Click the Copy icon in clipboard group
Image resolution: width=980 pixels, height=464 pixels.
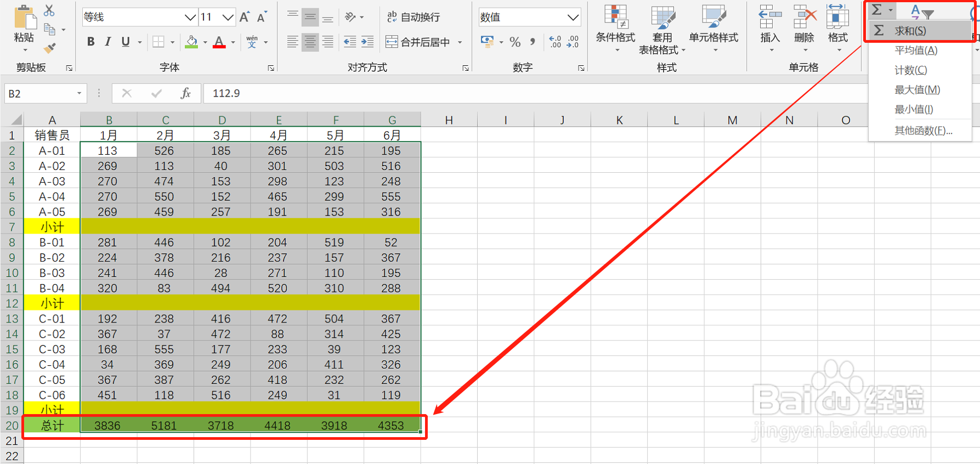coord(49,30)
